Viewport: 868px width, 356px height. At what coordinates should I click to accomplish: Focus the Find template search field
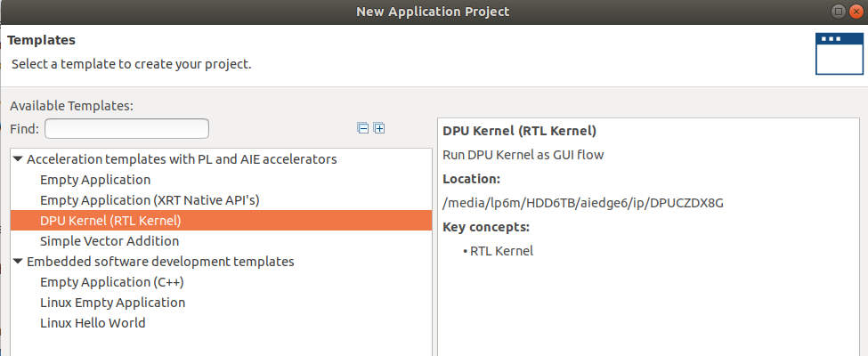126,129
